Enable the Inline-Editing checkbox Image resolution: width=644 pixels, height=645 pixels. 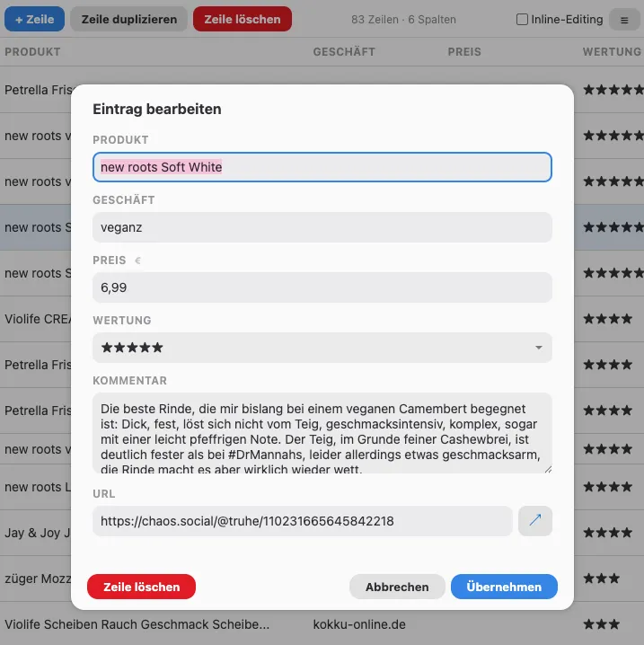[523, 19]
